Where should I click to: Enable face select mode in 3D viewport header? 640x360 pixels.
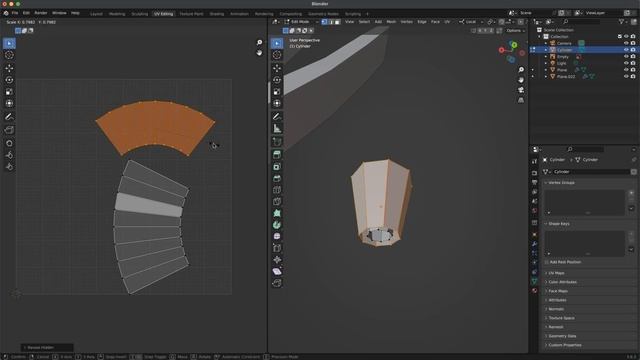pyautogui.click(x=337, y=22)
